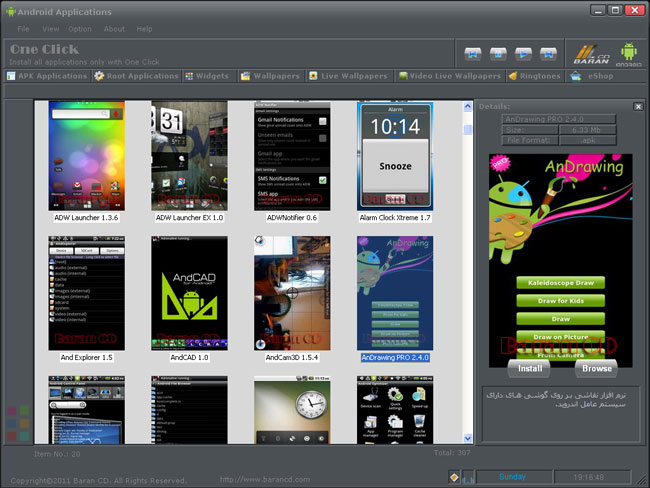Screen dimensions: 650x488
Task: Pick the green theme color swatch
Action: tap(25, 411)
